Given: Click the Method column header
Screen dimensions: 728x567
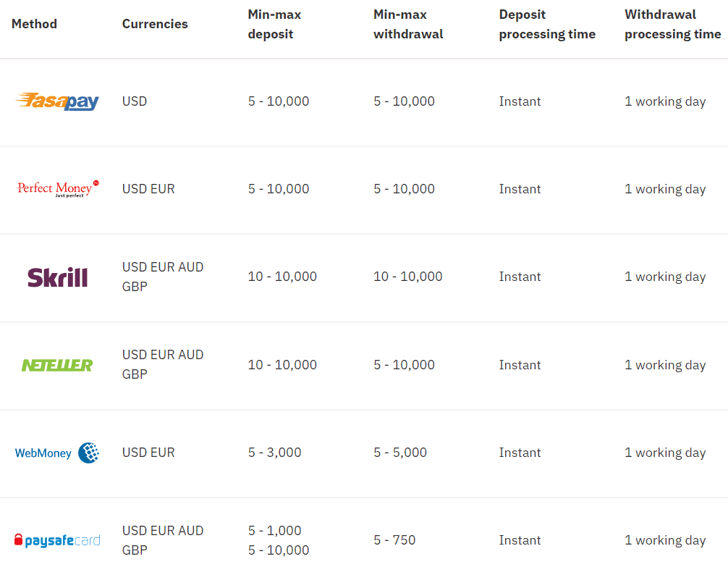Looking at the screenshot, I should click(x=34, y=24).
